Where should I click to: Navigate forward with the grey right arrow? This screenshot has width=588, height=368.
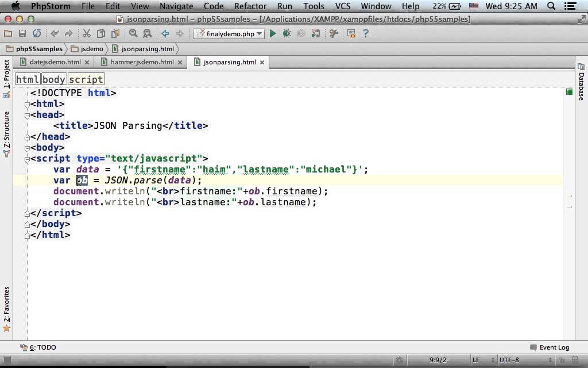180,34
